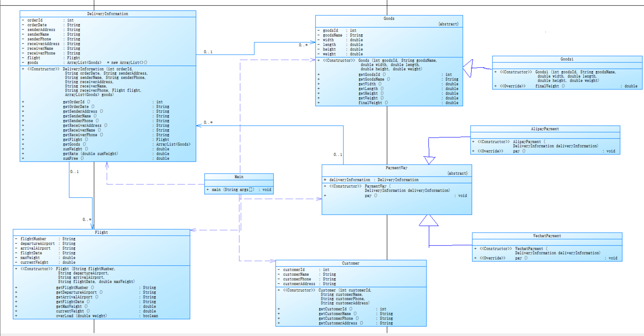Select the overLoad(double weight) method
Viewport: 644px width, 336px height.
click(x=81, y=316)
